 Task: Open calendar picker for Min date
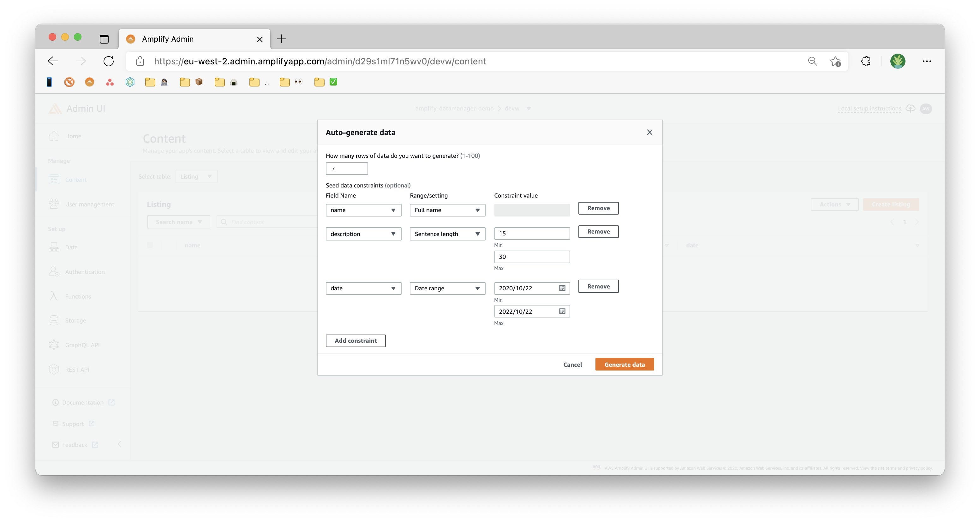(x=562, y=288)
